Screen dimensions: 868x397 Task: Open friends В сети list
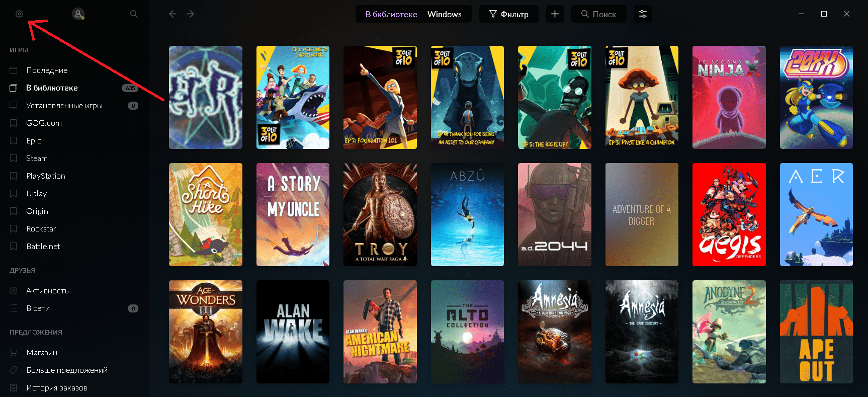click(38, 308)
